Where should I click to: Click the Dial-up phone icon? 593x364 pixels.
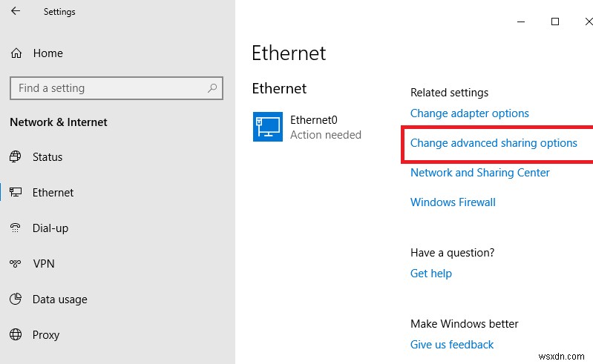pyautogui.click(x=16, y=228)
